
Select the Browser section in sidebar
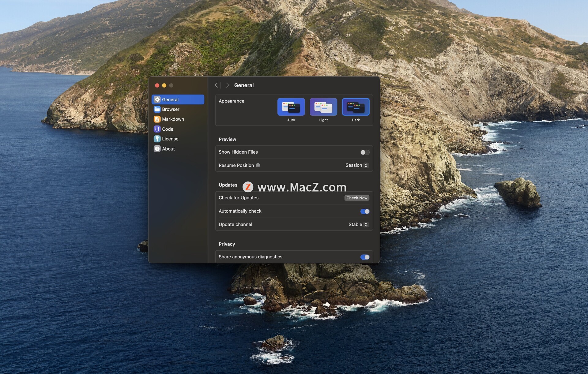click(178, 109)
